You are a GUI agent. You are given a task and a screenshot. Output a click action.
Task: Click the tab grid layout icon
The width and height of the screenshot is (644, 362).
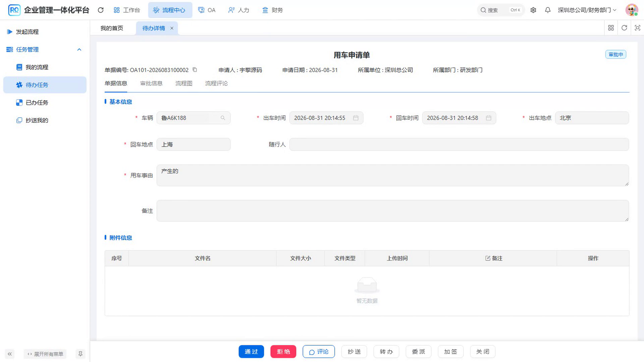[611, 28]
